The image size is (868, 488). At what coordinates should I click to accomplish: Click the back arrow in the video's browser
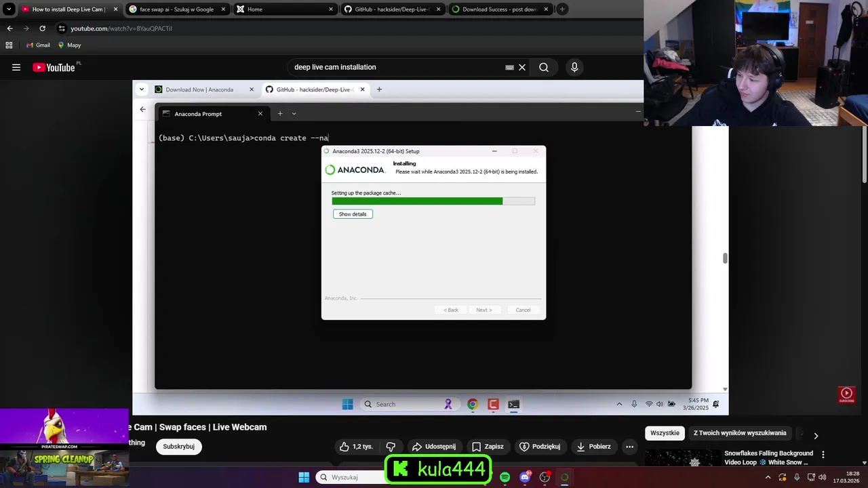point(142,109)
